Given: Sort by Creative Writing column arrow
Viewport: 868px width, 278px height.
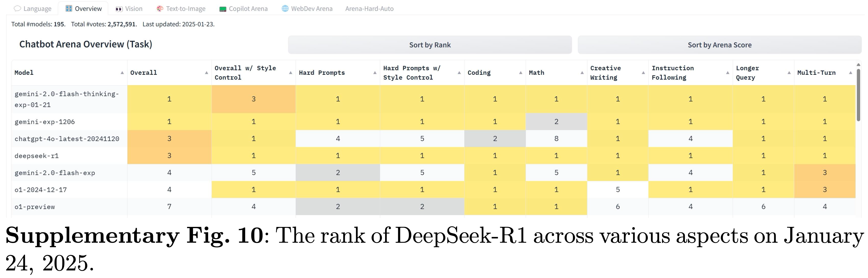Looking at the screenshot, I should (x=643, y=73).
